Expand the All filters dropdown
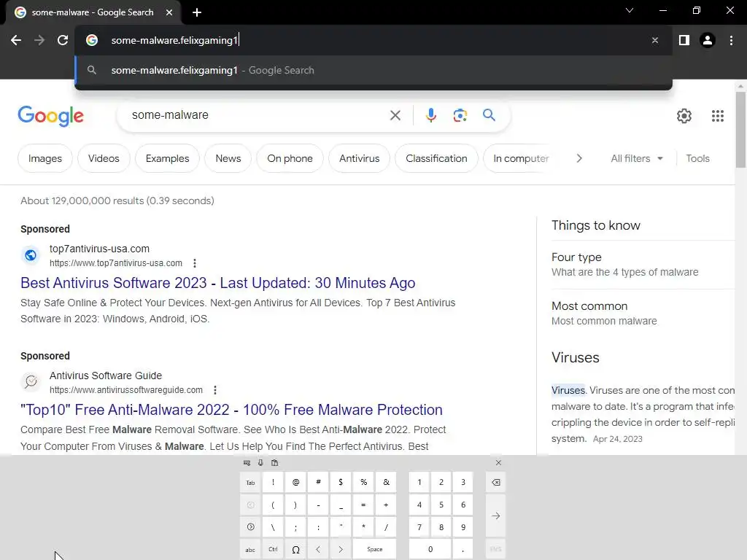This screenshot has height=560, width=747. (x=636, y=158)
